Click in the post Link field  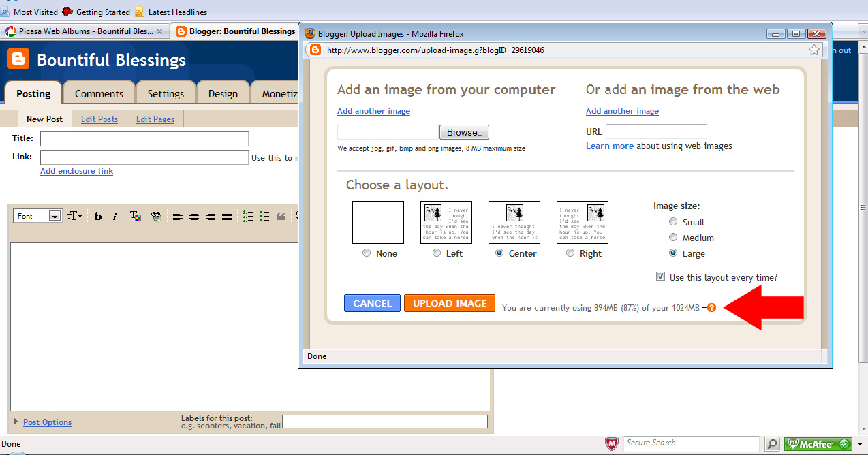[x=144, y=157]
